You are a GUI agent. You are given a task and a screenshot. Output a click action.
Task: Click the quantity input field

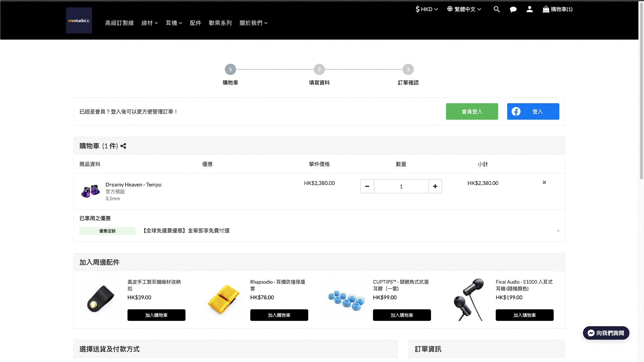coord(401,186)
